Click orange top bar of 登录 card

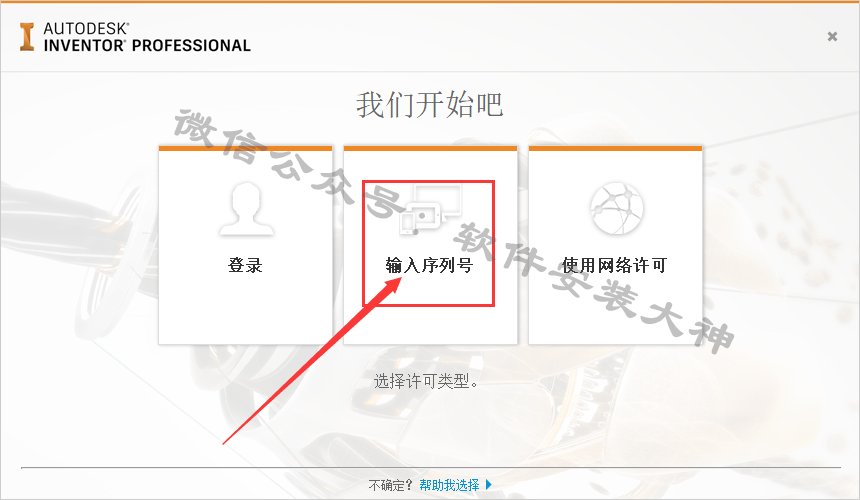[x=245, y=148]
